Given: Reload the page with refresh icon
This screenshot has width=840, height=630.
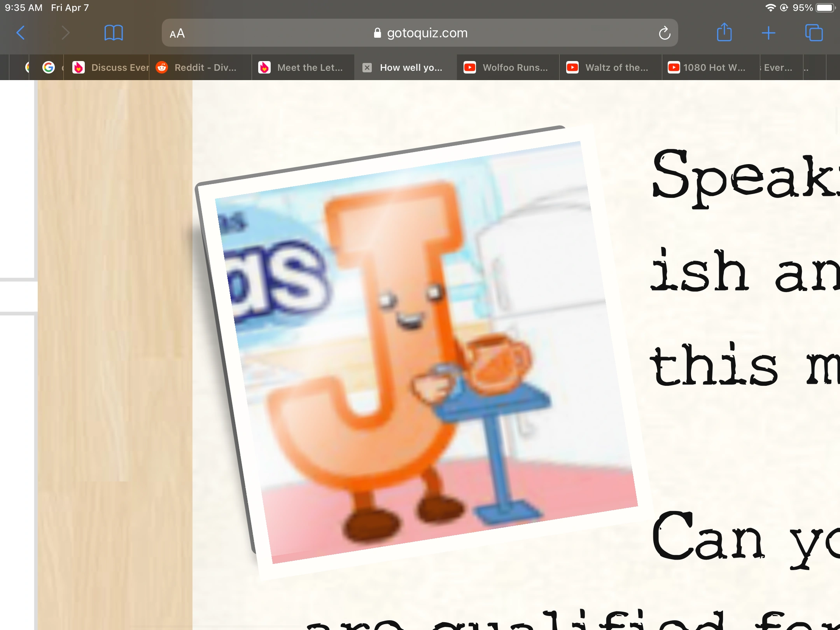Looking at the screenshot, I should [x=664, y=33].
